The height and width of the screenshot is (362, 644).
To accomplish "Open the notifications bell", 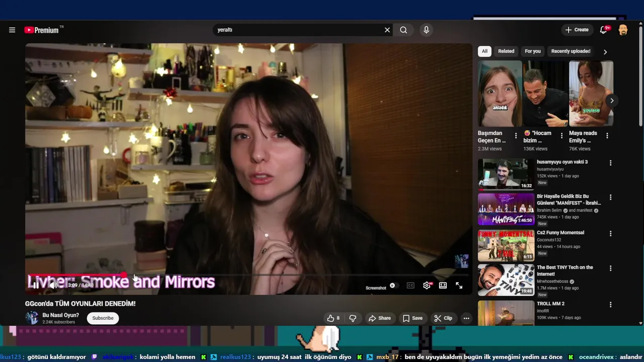I will click(603, 30).
